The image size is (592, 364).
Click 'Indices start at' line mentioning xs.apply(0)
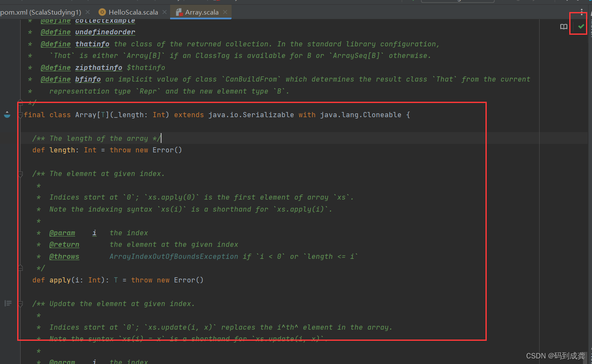(202, 197)
